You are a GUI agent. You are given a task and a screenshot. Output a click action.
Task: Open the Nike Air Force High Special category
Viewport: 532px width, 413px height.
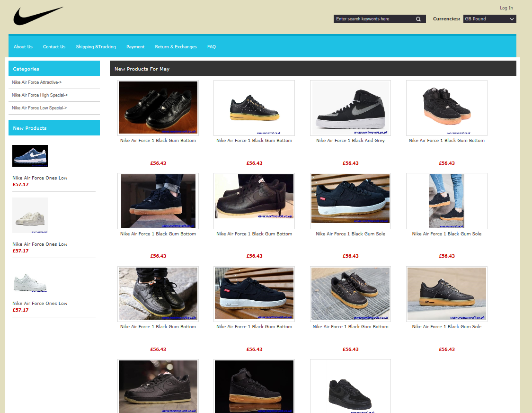pyautogui.click(x=40, y=95)
